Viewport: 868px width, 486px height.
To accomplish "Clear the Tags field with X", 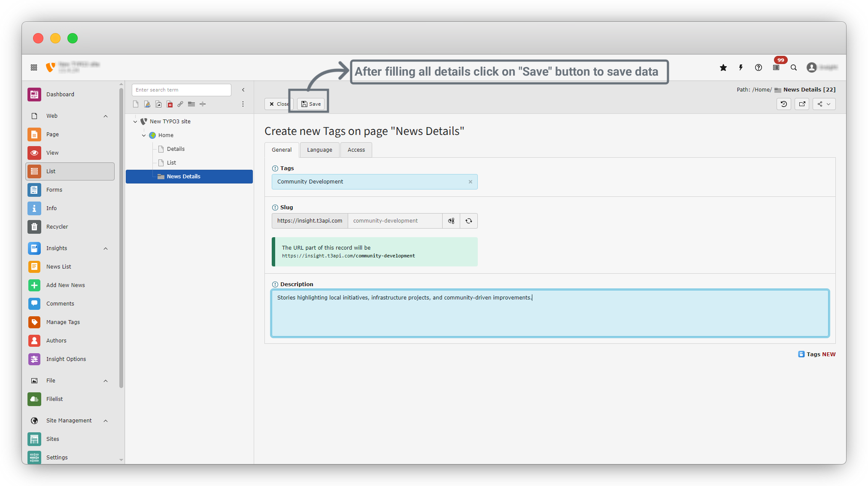I will [470, 182].
